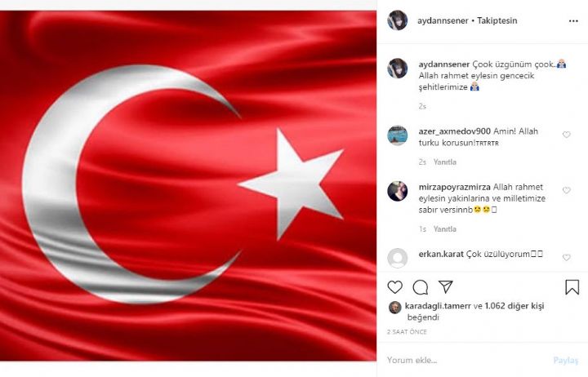Save the post with the bookmark icon

click(x=572, y=287)
